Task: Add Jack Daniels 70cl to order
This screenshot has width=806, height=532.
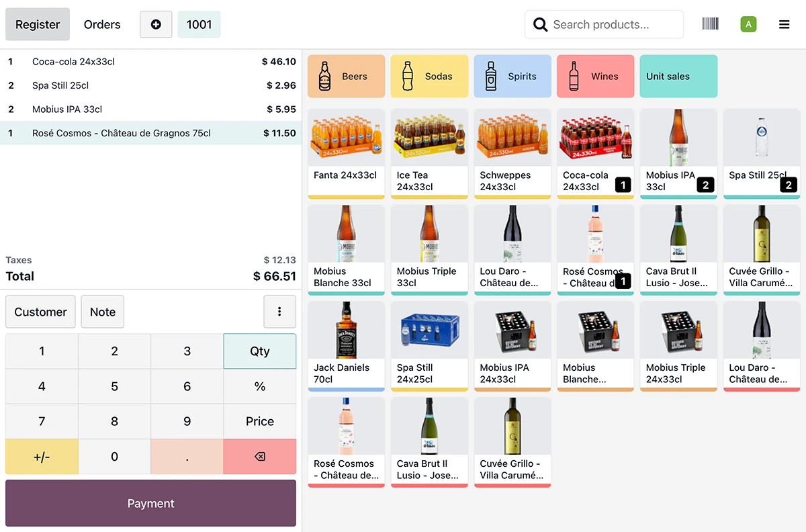Action: (346, 346)
